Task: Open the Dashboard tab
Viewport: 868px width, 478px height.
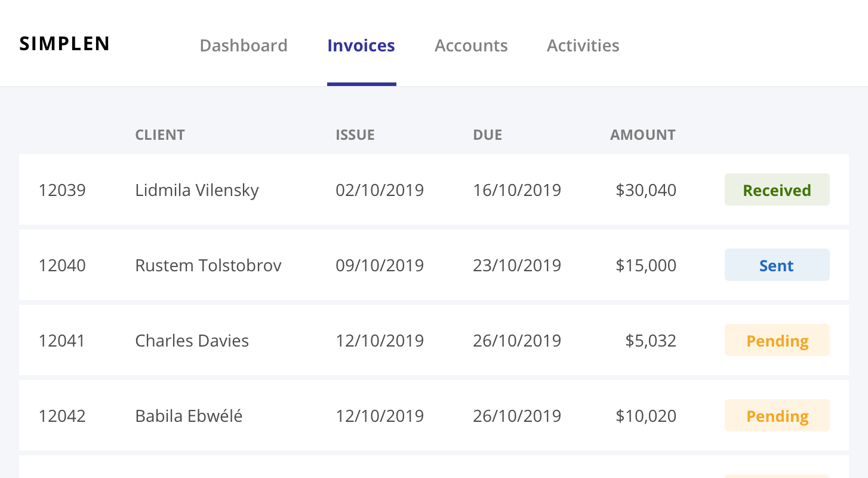Action: coord(244,45)
